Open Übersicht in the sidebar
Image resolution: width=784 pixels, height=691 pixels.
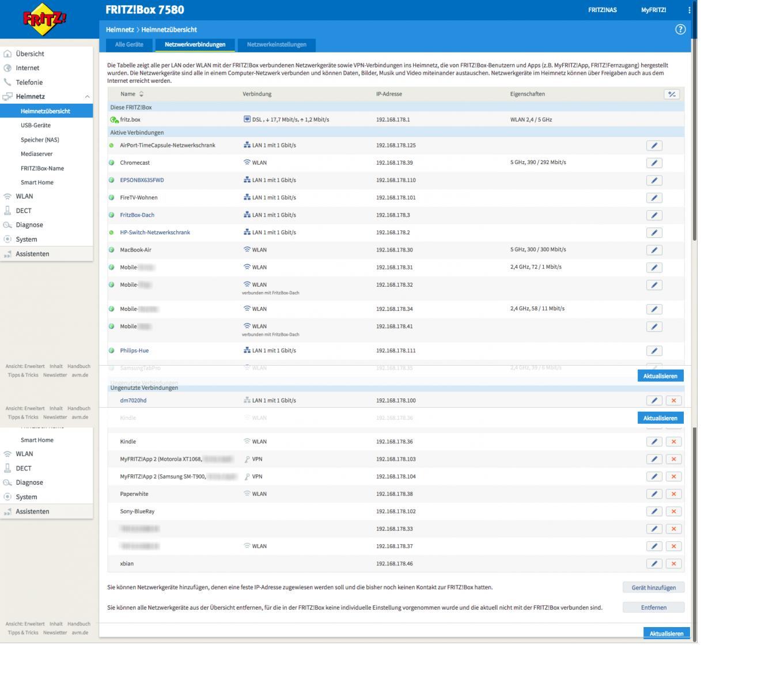point(30,54)
